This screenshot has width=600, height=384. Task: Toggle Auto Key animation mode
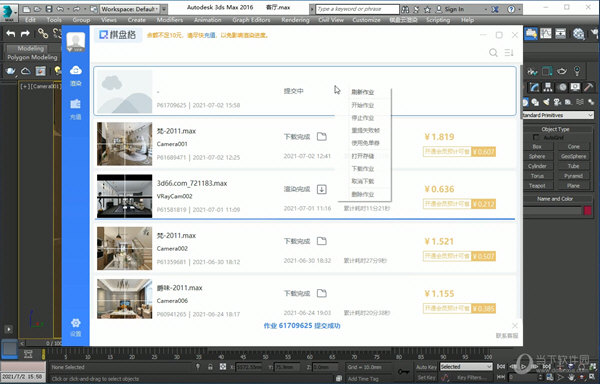(x=426, y=367)
